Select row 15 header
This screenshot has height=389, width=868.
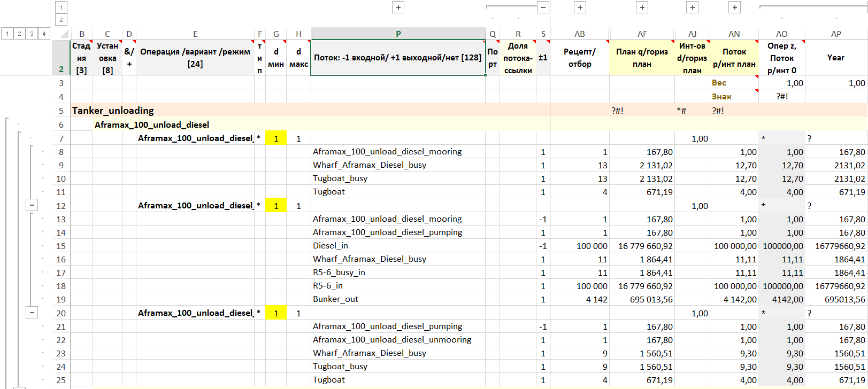click(61, 246)
